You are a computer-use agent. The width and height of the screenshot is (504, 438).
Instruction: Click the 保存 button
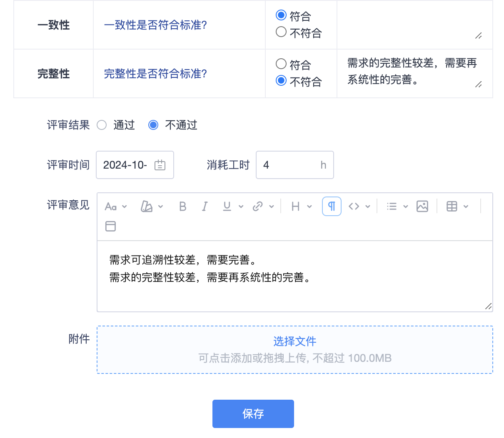[253, 414]
